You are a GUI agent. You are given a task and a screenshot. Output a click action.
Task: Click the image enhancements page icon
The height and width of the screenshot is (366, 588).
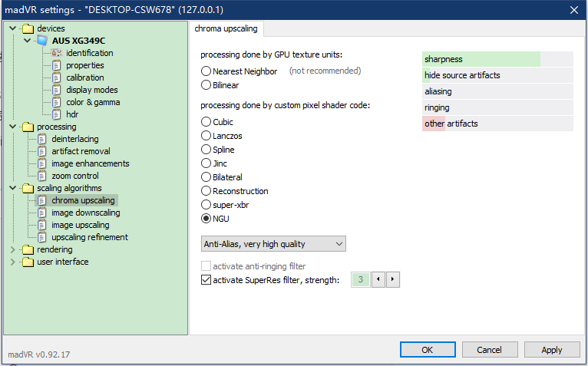pos(42,163)
